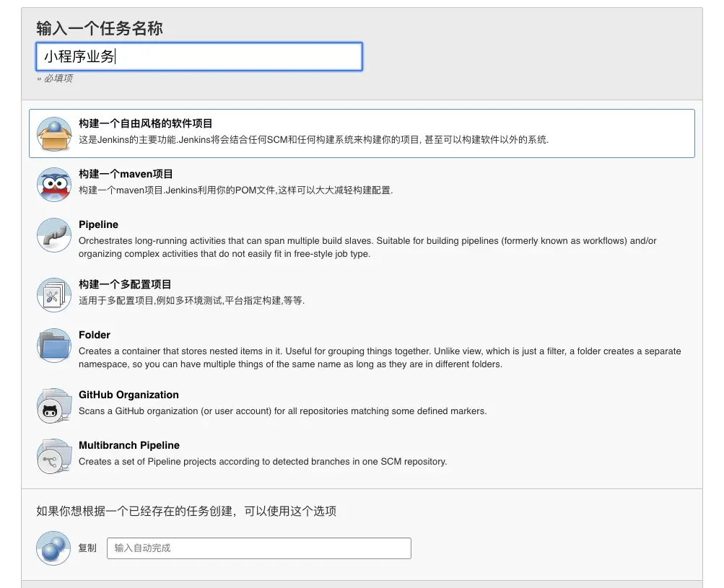Click the GitHub Organization octocat icon
The height and width of the screenshot is (588, 724).
pyautogui.click(x=54, y=405)
